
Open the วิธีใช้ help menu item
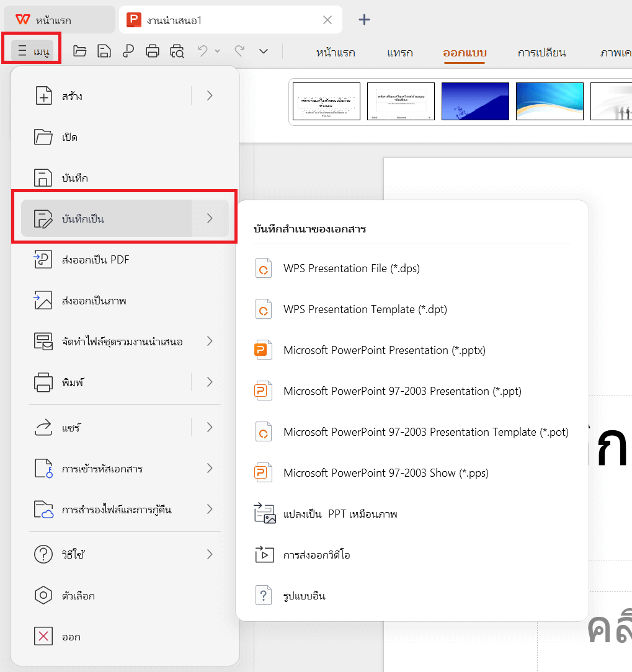124,555
